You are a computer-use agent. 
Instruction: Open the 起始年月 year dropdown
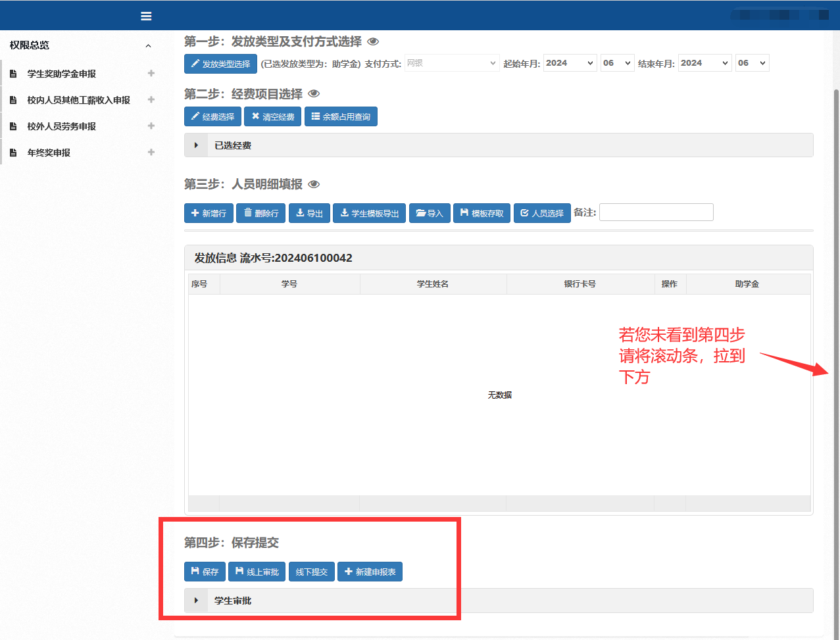(x=570, y=63)
